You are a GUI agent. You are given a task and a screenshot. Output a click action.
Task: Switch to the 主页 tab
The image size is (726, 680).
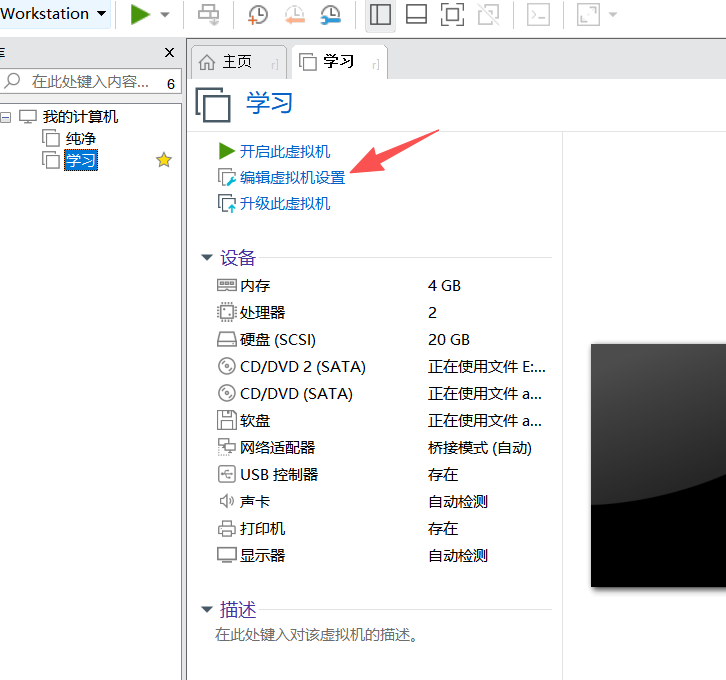click(237, 62)
